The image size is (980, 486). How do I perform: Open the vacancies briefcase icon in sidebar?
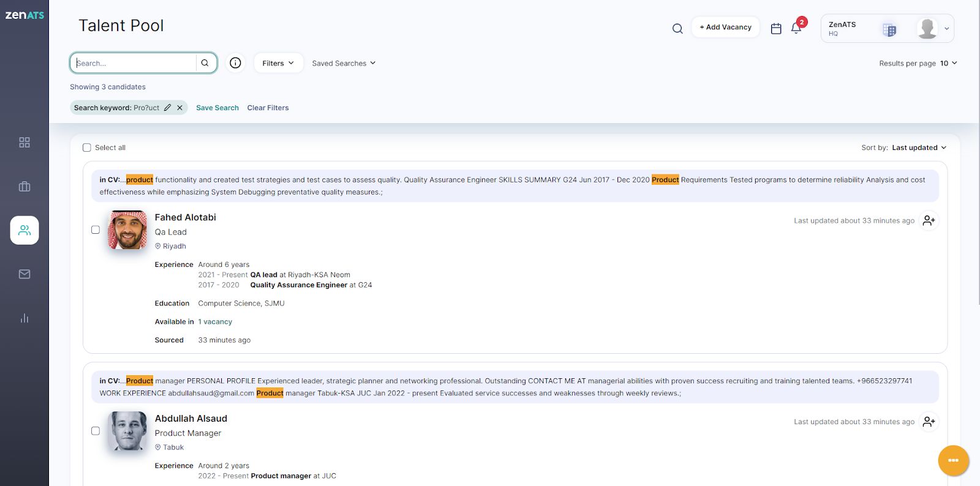coord(24,186)
